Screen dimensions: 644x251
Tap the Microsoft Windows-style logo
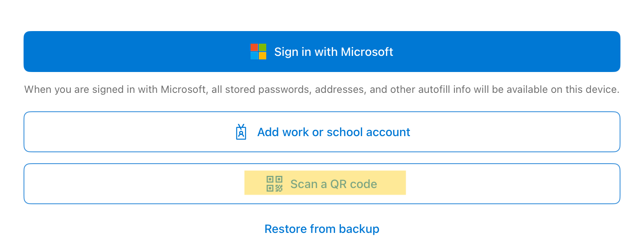tap(258, 52)
